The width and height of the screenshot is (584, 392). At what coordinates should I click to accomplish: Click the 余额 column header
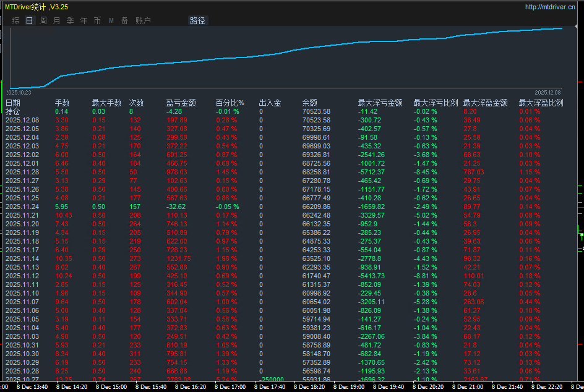(x=309, y=103)
